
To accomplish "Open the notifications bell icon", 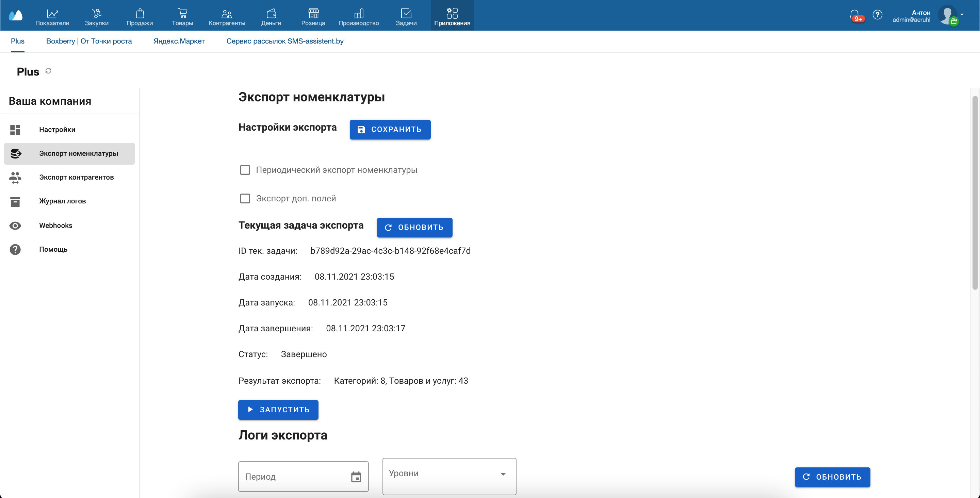I will 854,14.
